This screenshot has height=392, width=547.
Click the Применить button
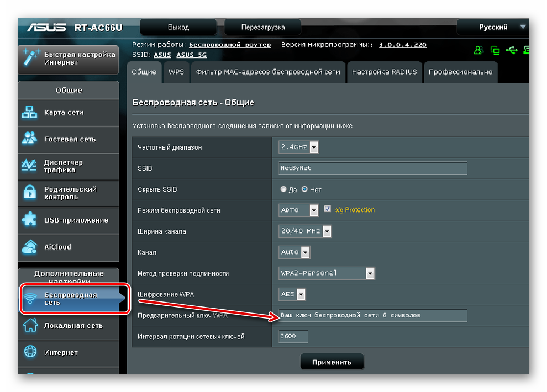point(332,362)
